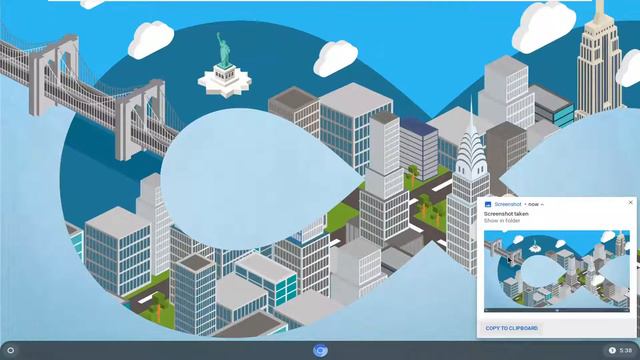Open the status tray clock showing 5:38
Image resolution: width=640 pixels, height=360 pixels.
tap(625, 350)
